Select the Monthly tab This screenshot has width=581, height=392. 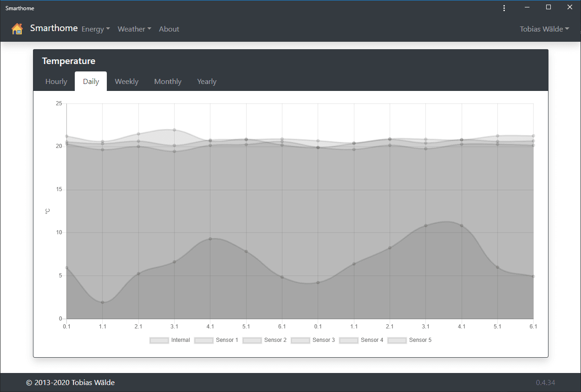(x=168, y=81)
